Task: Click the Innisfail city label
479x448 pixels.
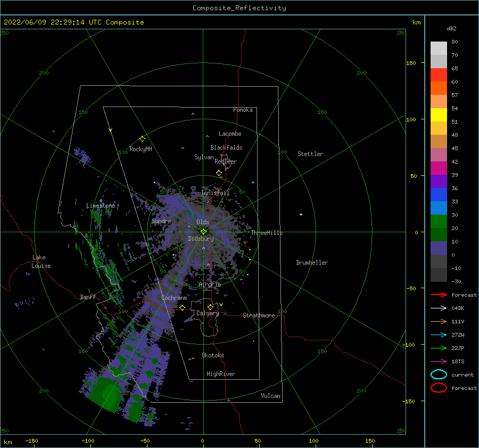Action: 215,193
